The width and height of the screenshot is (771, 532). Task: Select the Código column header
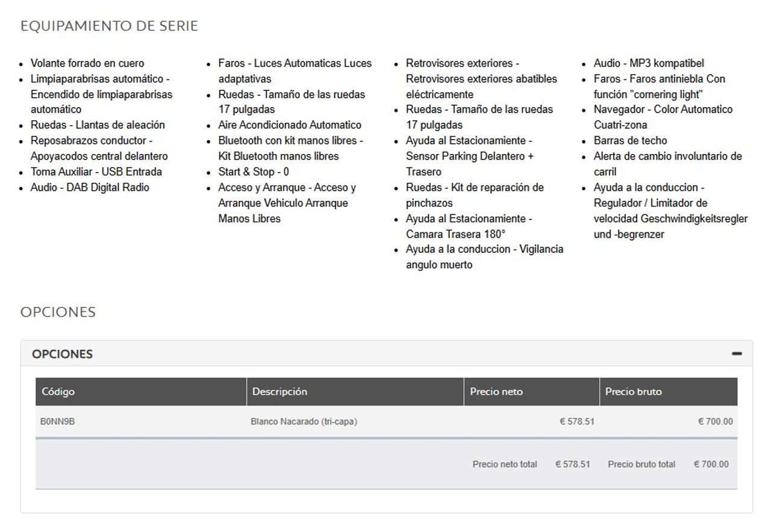[x=141, y=392]
